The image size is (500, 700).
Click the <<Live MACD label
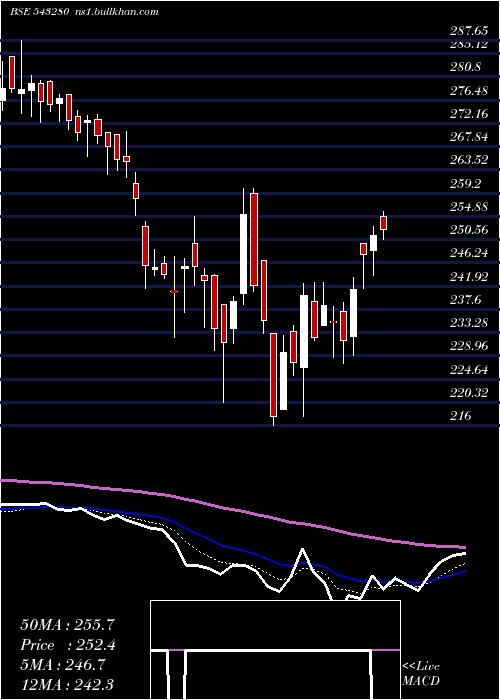click(421, 673)
